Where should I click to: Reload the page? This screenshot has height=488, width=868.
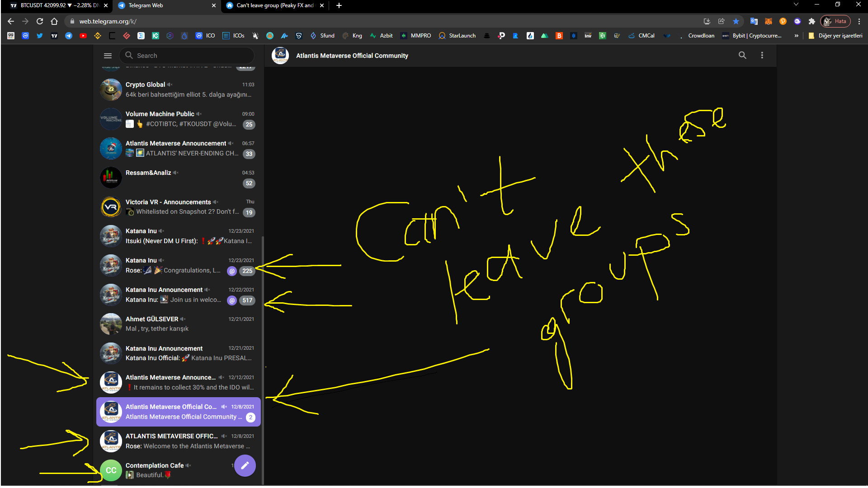click(x=40, y=21)
